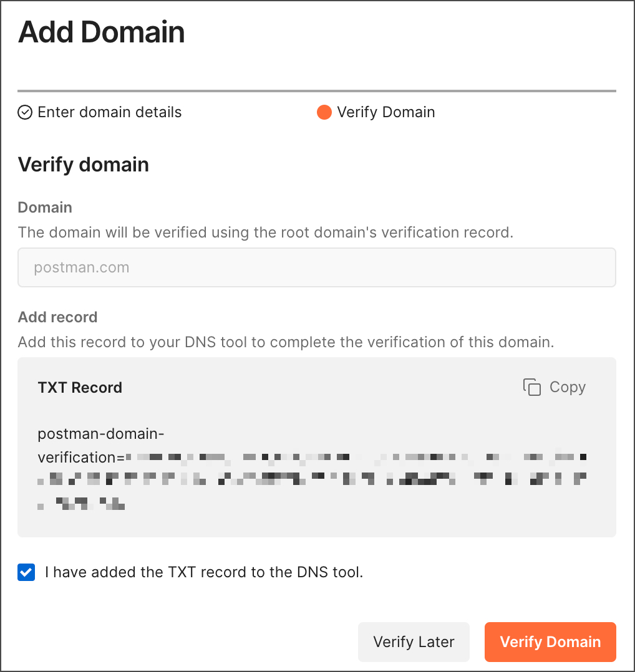Viewport: 635px width, 672px height.
Task: Click the completed checkmark icon before Enter domain details
Action: (25, 112)
